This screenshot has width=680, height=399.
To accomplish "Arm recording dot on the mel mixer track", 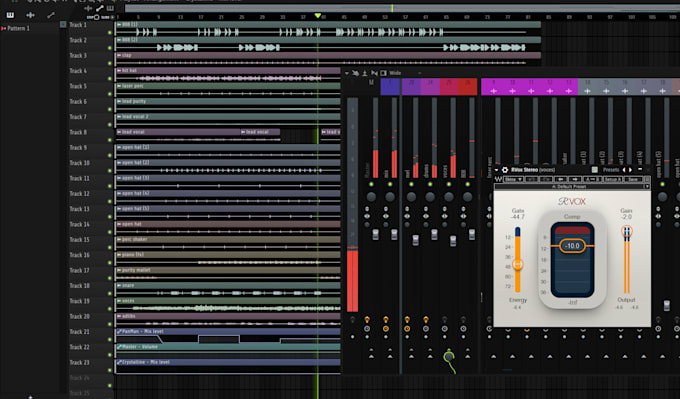I will (407, 337).
